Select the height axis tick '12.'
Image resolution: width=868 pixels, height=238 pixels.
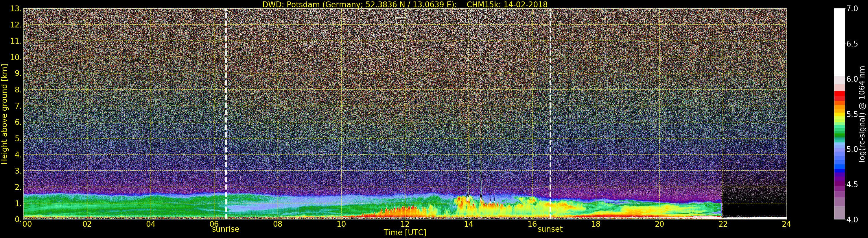(x=16, y=25)
